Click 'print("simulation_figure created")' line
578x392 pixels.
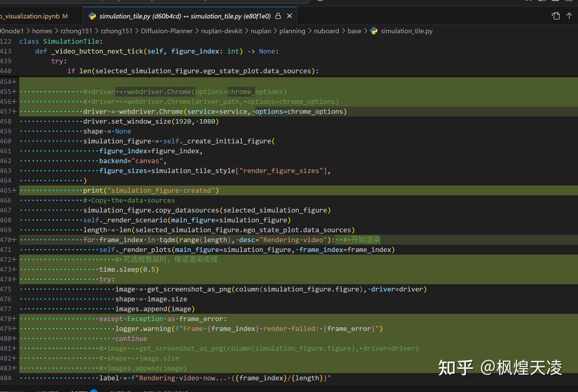[151, 191]
